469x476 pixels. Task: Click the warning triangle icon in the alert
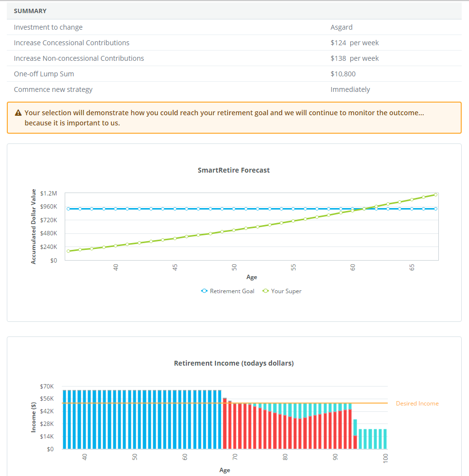pos(18,113)
